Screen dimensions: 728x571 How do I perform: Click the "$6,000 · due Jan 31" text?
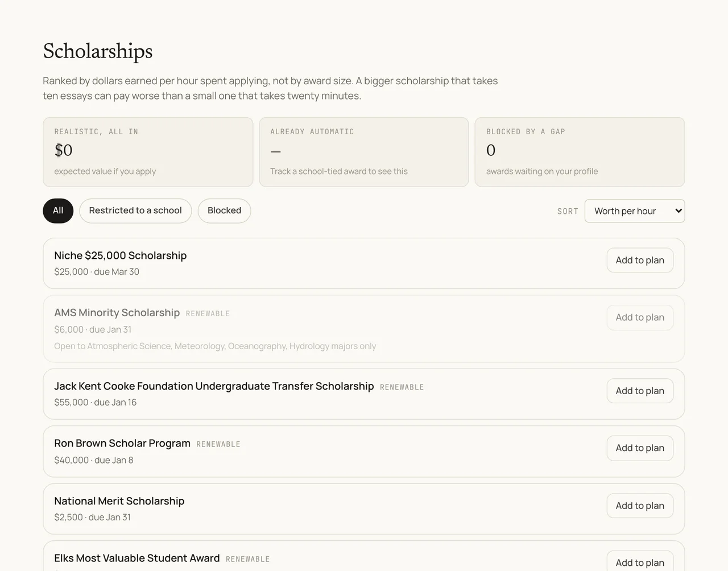pos(93,329)
